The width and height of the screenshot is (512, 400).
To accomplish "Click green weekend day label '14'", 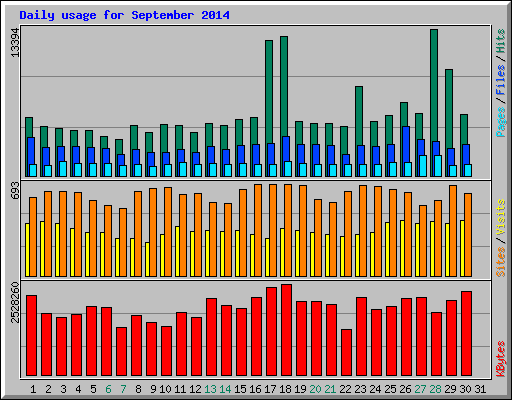I will [225, 389].
